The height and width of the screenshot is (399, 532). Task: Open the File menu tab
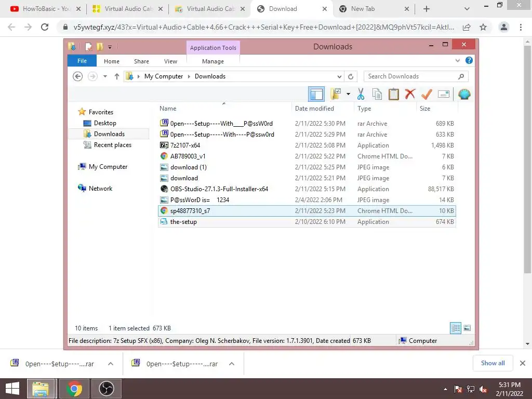pyautogui.click(x=82, y=61)
